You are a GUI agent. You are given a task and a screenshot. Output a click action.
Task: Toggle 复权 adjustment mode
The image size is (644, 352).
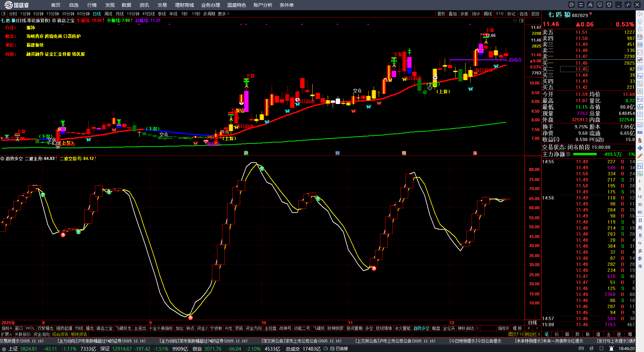(x=441, y=14)
